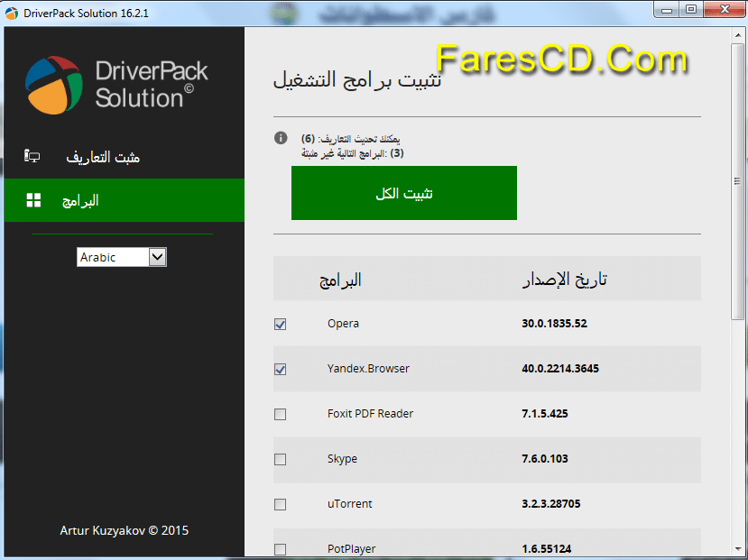
Task: Click the four-squares programs grid icon
Action: 33,200
